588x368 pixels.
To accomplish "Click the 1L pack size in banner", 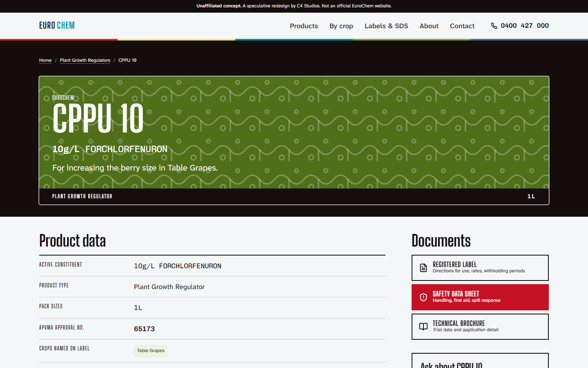I will tap(531, 196).
